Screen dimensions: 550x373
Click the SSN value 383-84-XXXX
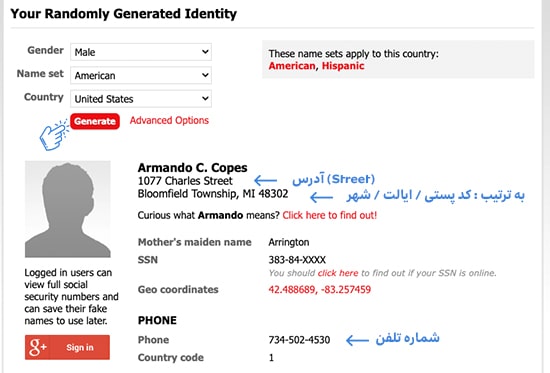click(297, 260)
